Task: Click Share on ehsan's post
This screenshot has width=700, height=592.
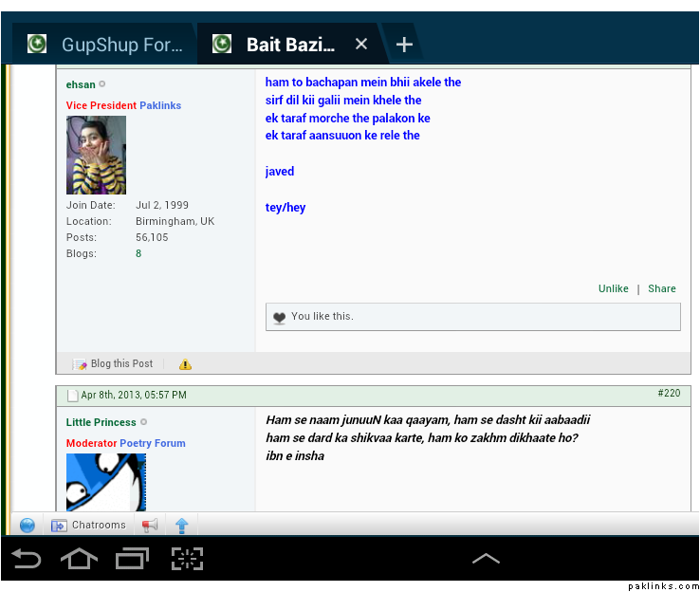Action: (662, 288)
